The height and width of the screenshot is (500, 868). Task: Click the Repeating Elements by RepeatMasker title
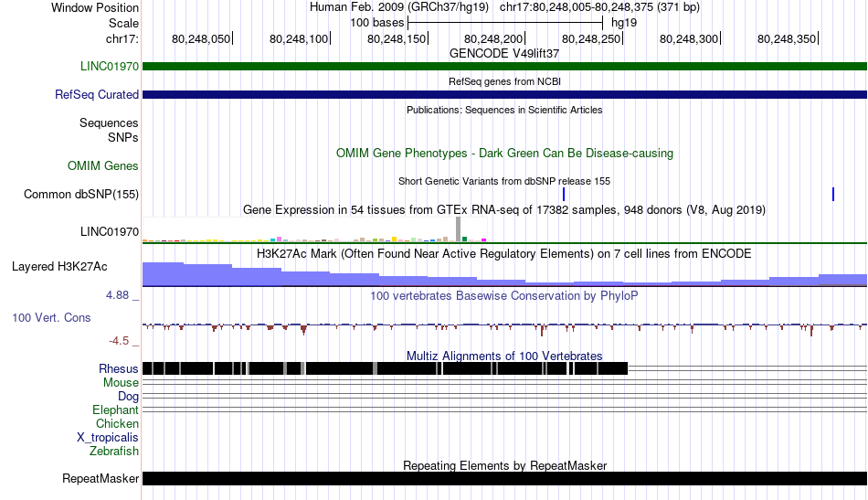(x=504, y=465)
